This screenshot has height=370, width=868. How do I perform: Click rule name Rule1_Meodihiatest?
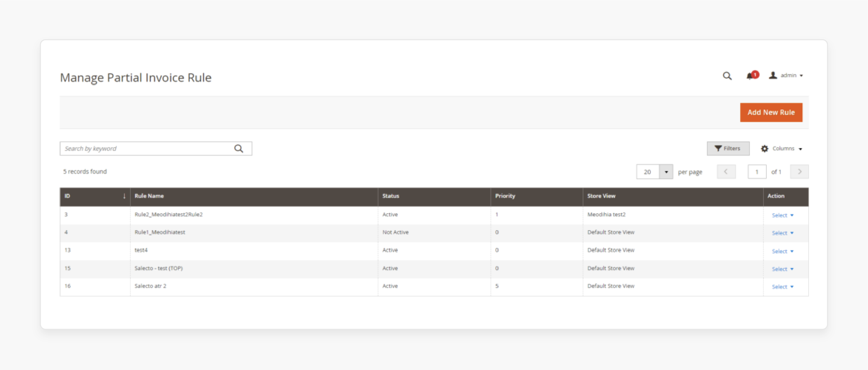tap(160, 233)
